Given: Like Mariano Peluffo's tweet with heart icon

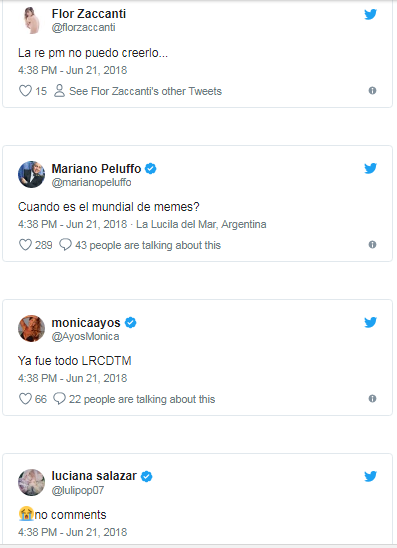Looking at the screenshot, I should [25, 245].
